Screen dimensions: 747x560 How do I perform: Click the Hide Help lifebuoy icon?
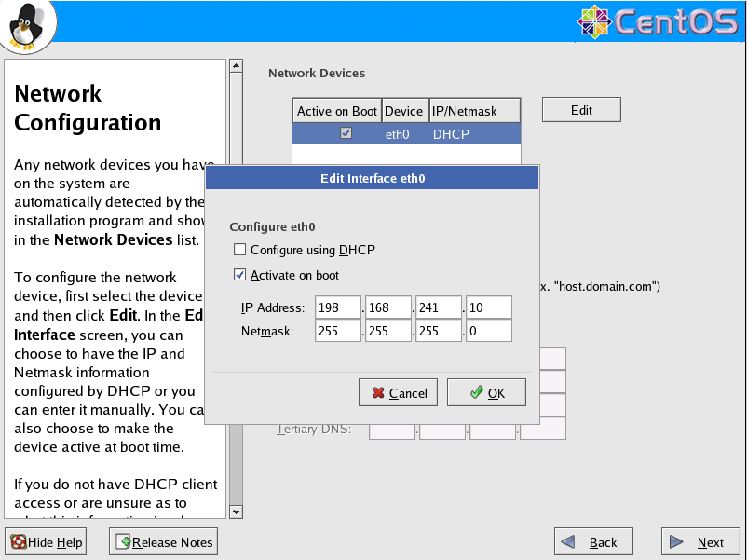pos(18,542)
